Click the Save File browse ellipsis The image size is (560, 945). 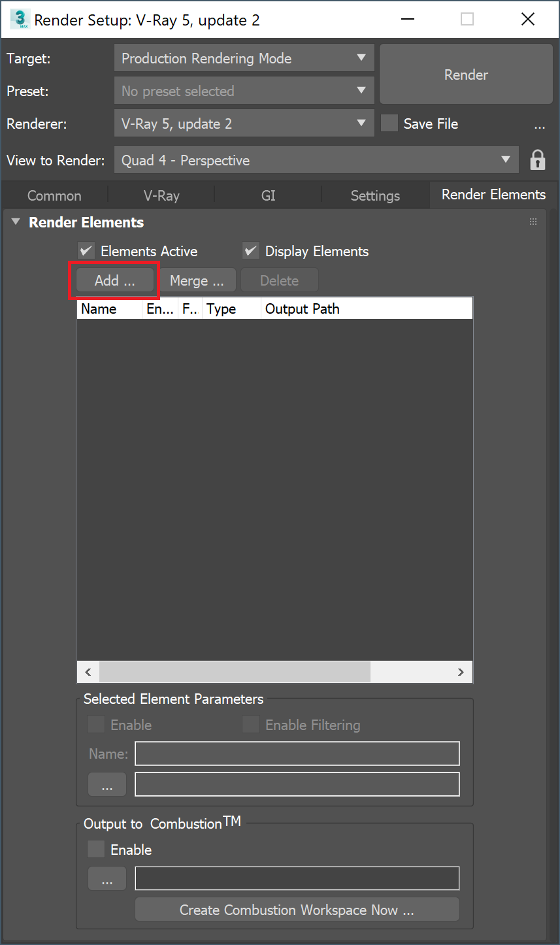[539, 125]
